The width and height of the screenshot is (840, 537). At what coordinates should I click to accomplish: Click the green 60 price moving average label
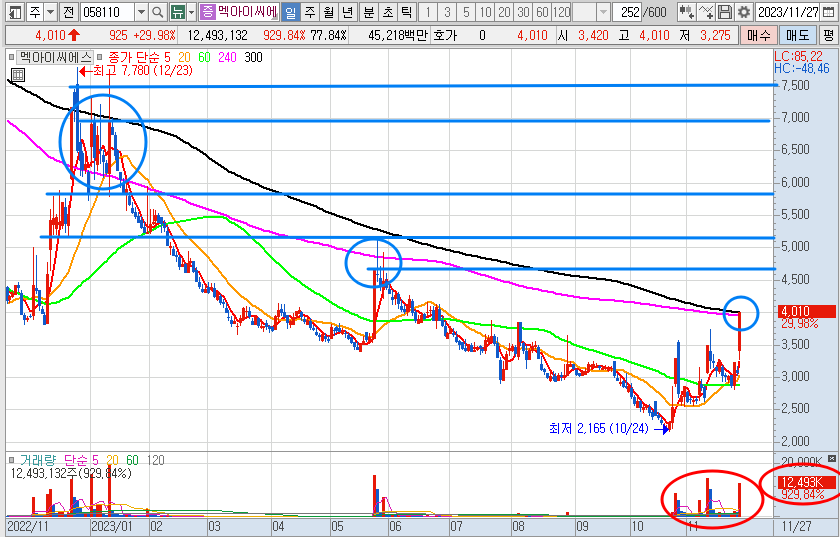pyautogui.click(x=204, y=57)
